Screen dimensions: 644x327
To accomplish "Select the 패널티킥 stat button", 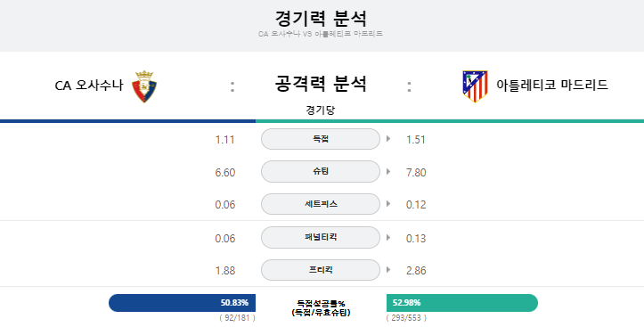I will 321,237.
